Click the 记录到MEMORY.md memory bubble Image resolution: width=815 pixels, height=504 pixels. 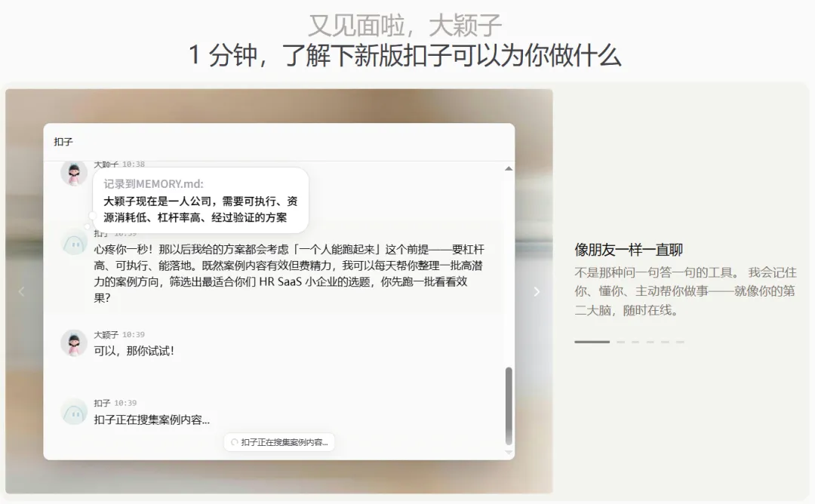coord(201,200)
